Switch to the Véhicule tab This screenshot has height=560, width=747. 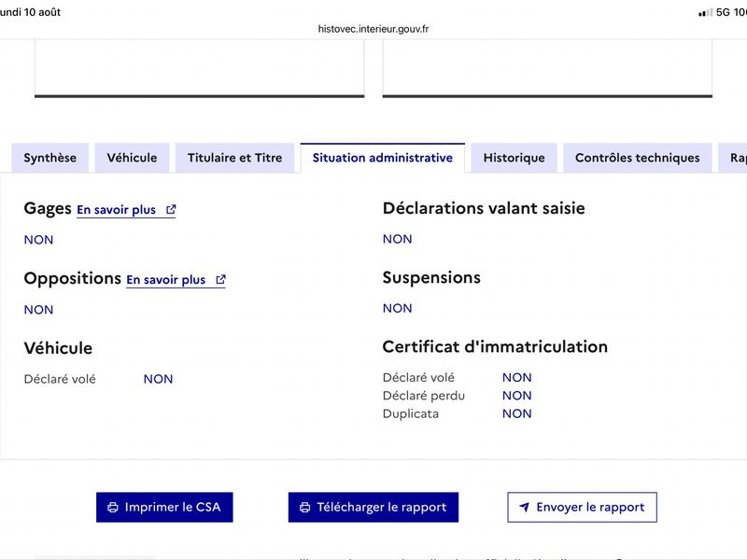click(132, 158)
